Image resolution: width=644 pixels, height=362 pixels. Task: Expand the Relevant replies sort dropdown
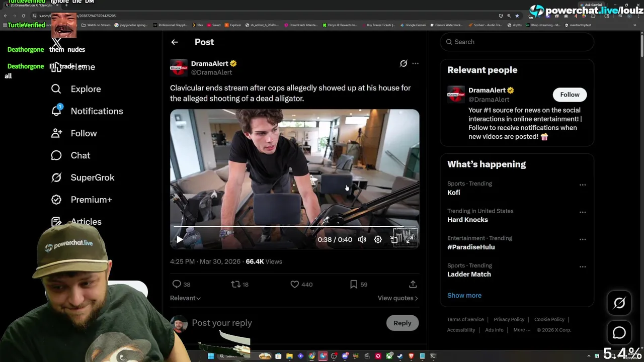tap(185, 298)
